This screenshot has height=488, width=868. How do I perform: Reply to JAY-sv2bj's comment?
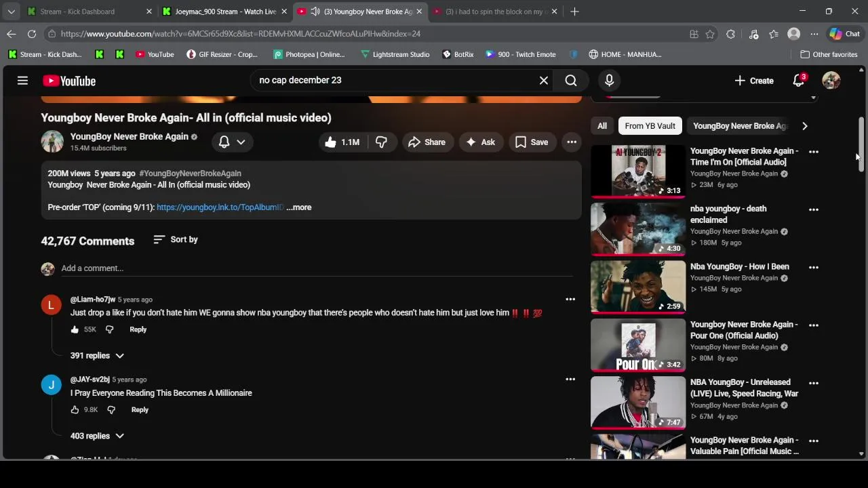tap(140, 410)
